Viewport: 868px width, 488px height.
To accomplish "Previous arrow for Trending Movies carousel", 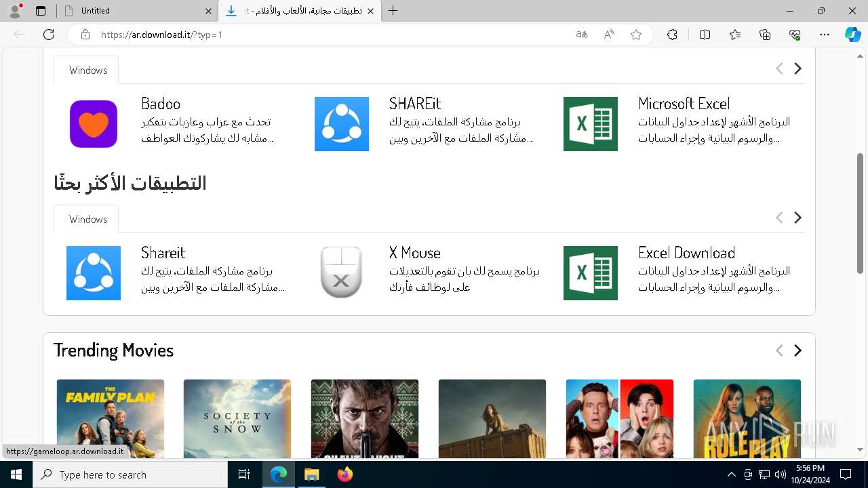I will coord(779,350).
